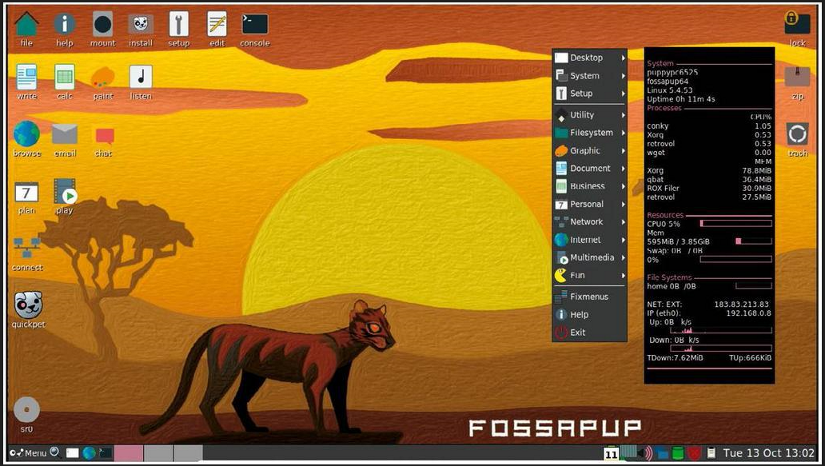Open the Personal submenu
This screenshot has height=466, width=825.
[x=590, y=204]
